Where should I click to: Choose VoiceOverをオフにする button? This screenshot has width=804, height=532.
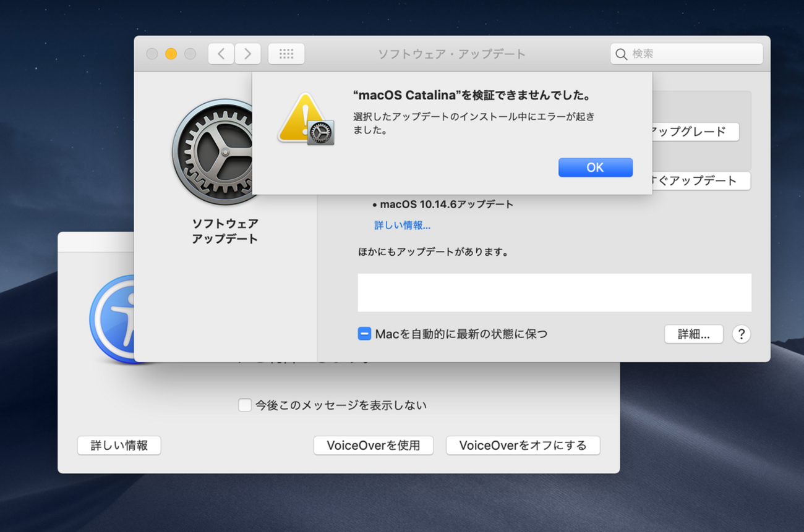(x=523, y=445)
